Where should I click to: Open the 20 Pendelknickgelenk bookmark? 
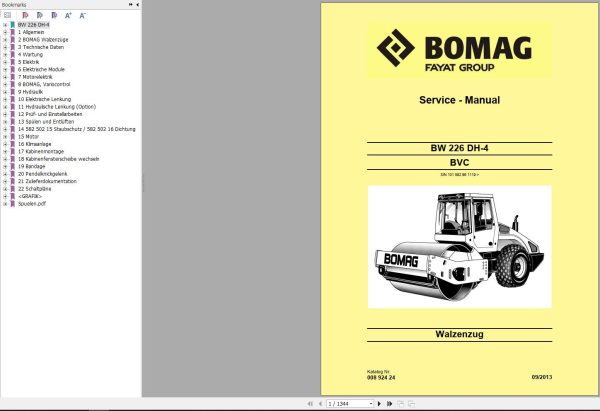click(43, 174)
